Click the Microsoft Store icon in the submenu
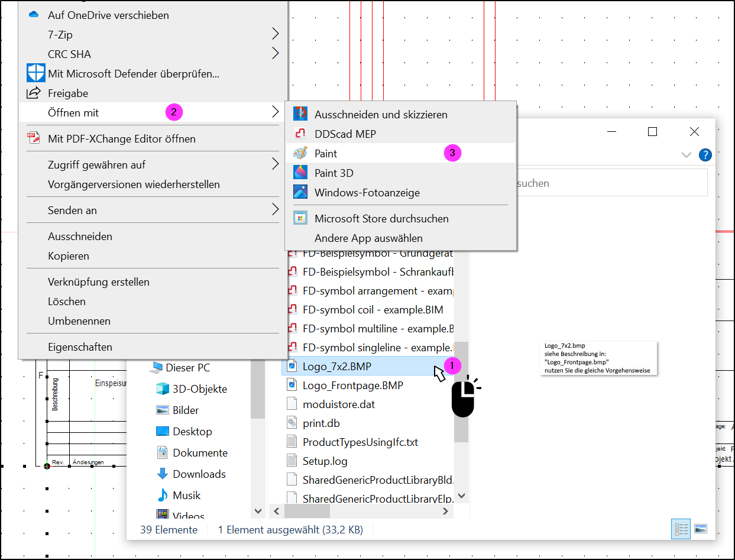Screen dimensions: 735x560 coord(300,218)
